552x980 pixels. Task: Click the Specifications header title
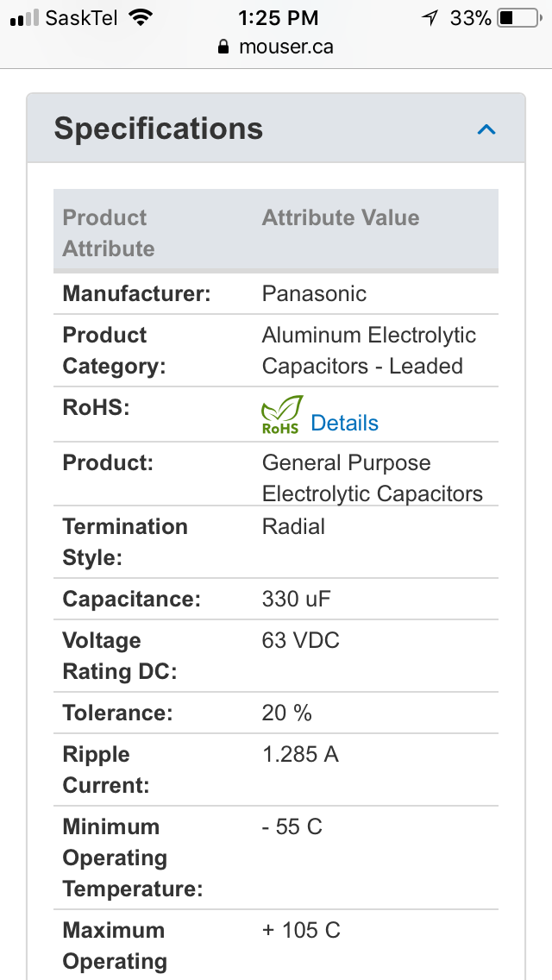(158, 129)
